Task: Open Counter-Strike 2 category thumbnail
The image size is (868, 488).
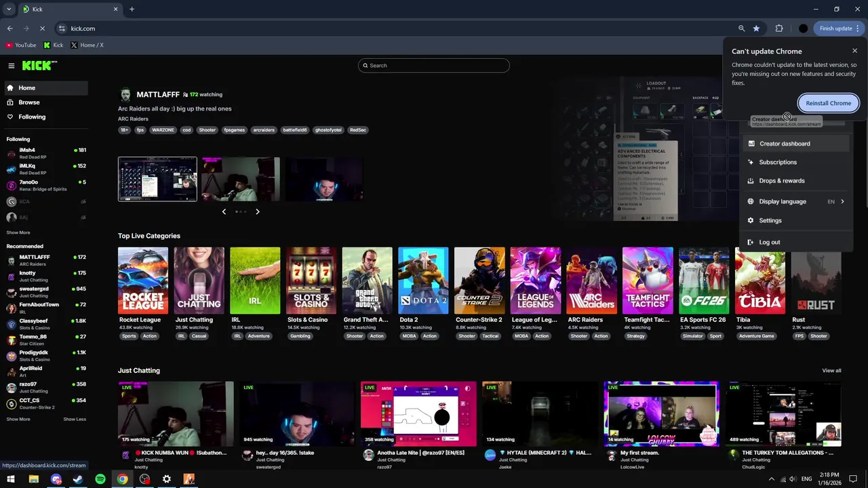Action: (479, 281)
